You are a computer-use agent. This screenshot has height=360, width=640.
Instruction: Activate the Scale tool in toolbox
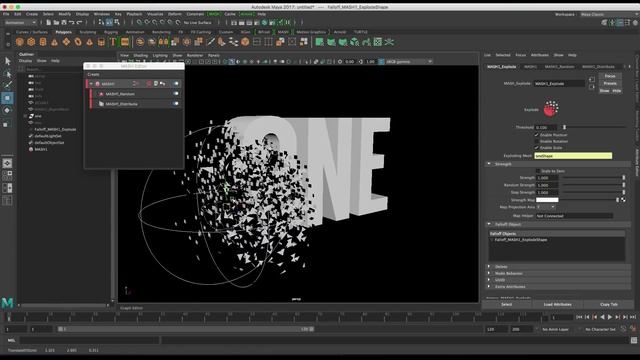(x=7, y=123)
